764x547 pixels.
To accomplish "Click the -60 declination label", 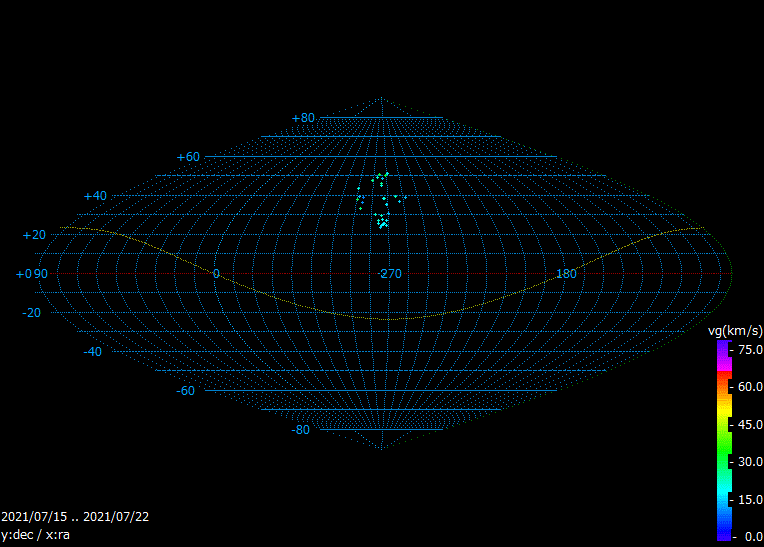I will click(186, 391).
